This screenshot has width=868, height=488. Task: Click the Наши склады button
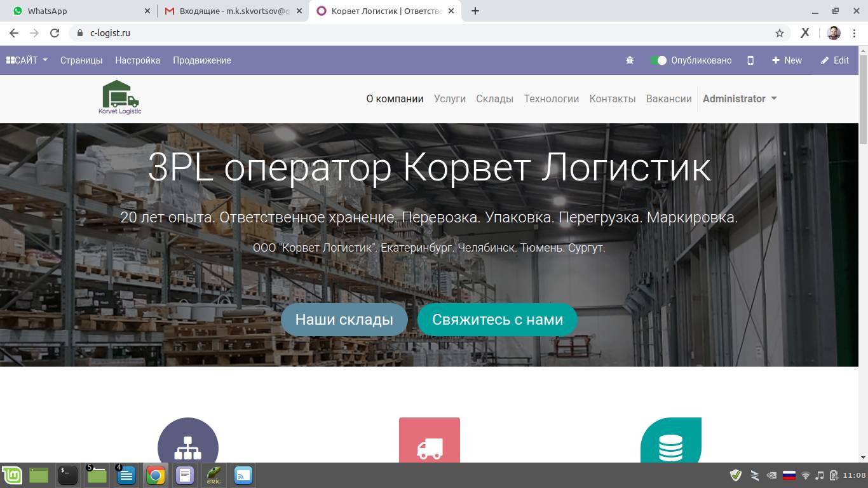[344, 320]
